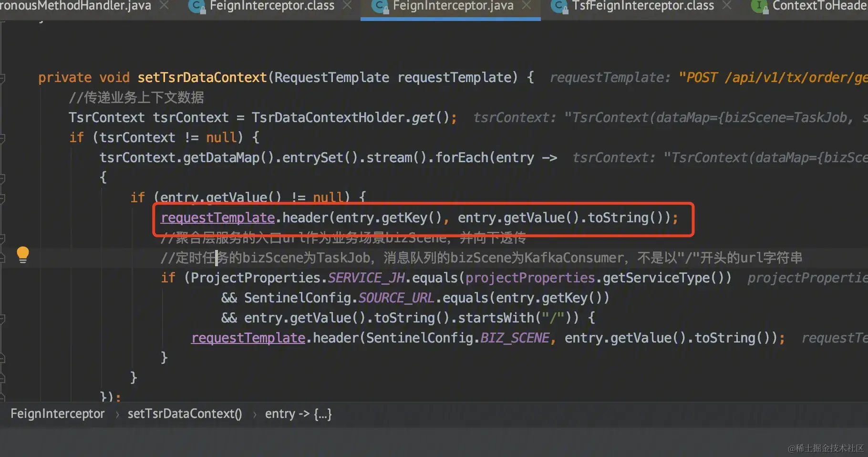Click the FeignInterceptor breadcrumb

(57, 414)
